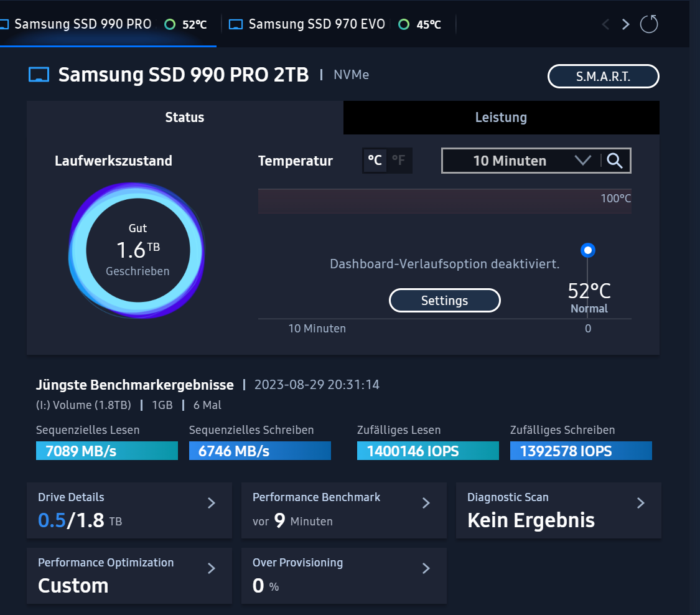The image size is (700, 615).
Task: Select the Samsung SSD 990 PRO drive tab
Action: [x=107, y=24]
